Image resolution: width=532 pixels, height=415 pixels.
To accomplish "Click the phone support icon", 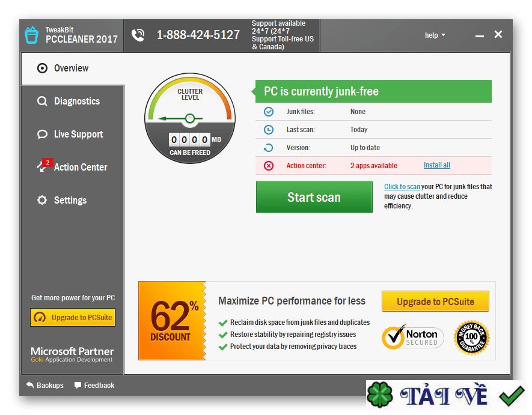I will pyautogui.click(x=138, y=35).
